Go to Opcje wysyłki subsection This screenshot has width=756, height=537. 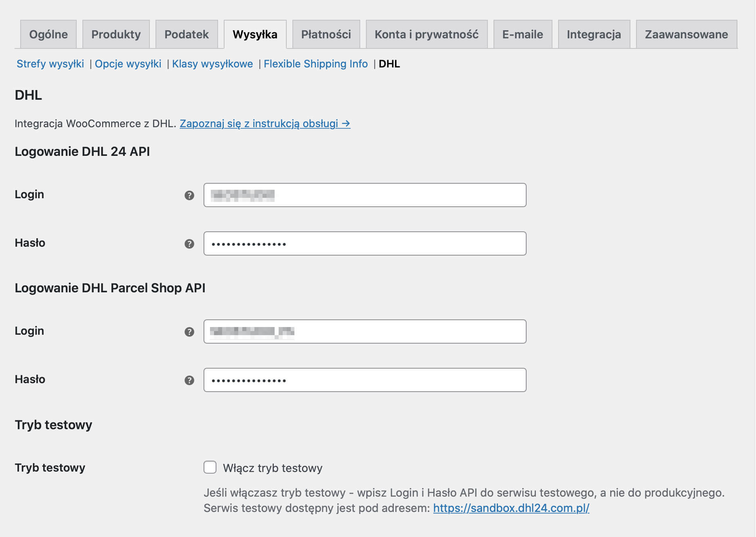point(128,64)
